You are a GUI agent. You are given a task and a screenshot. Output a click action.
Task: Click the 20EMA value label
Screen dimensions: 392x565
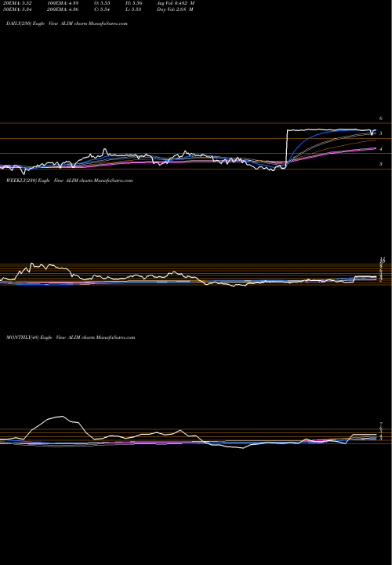[x=16, y=3]
